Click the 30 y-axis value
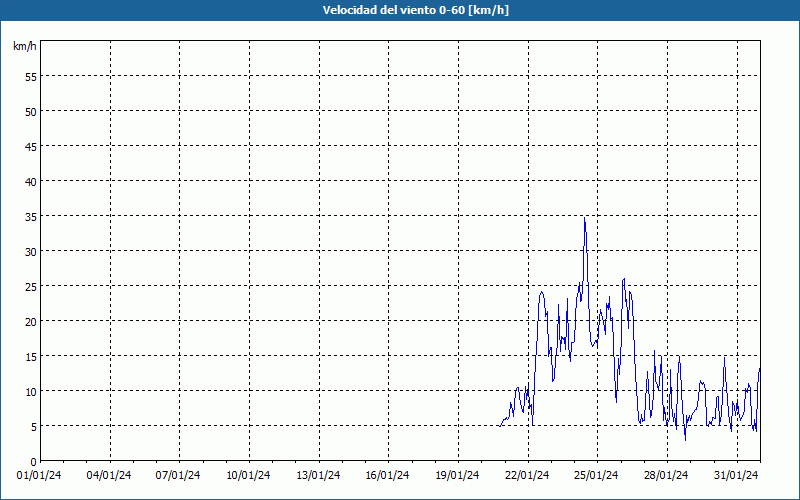 [31, 252]
